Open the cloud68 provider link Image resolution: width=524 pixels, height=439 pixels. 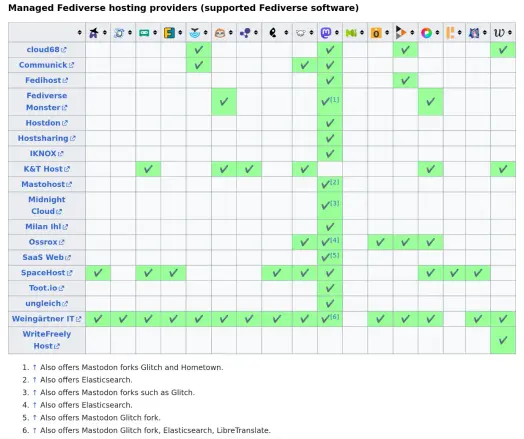(46, 49)
